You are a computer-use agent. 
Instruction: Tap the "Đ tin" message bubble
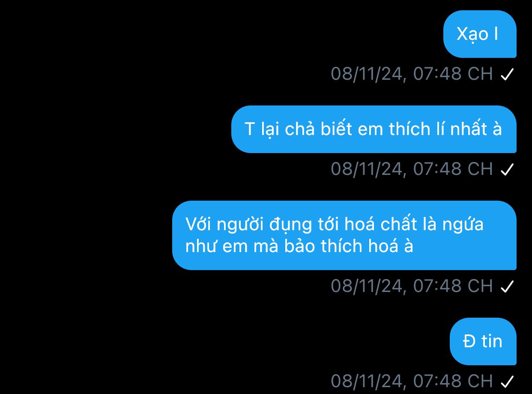pos(483,341)
